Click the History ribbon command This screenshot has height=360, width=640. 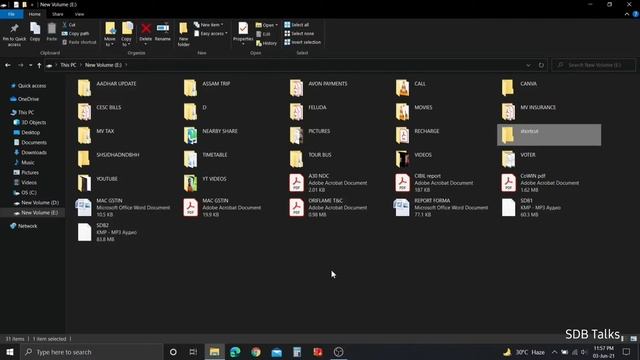click(267, 43)
